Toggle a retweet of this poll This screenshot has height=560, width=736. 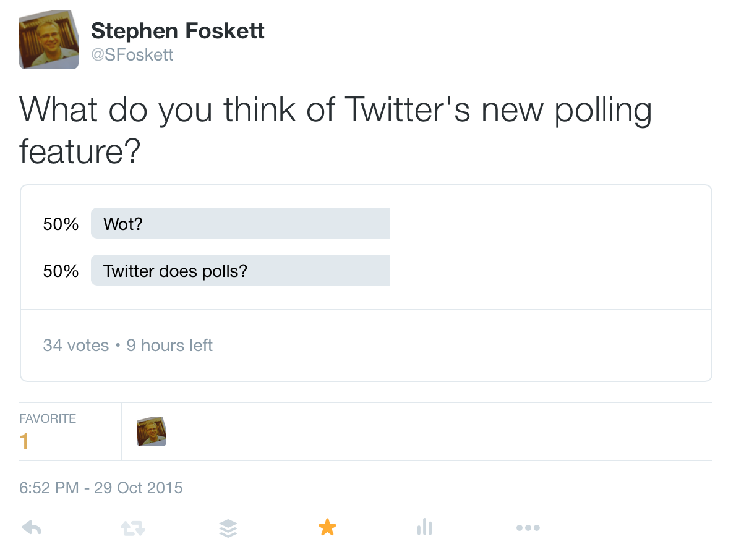coord(132,527)
